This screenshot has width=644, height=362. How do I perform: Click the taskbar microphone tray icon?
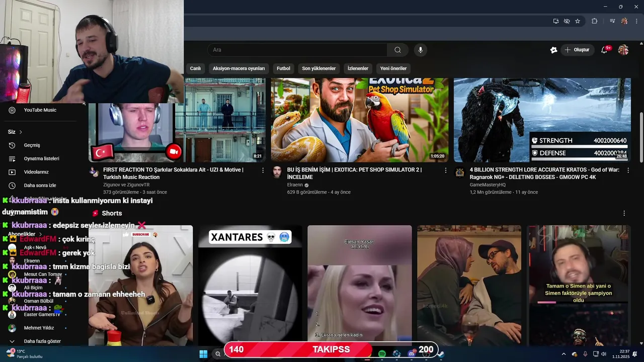pyautogui.click(x=585, y=354)
